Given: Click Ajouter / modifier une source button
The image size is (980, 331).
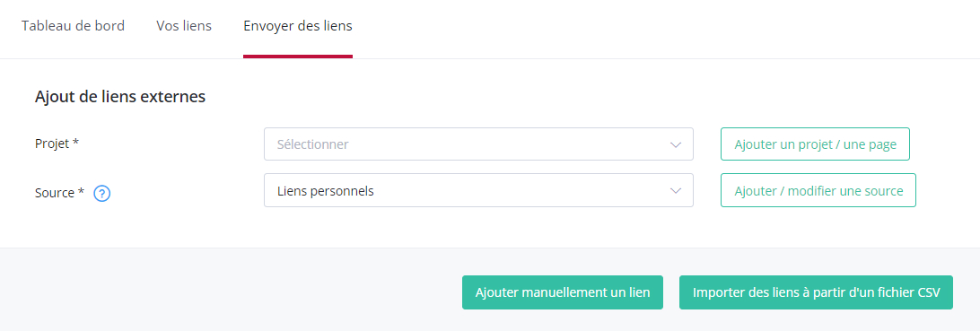Looking at the screenshot, I should click(818, 190).
